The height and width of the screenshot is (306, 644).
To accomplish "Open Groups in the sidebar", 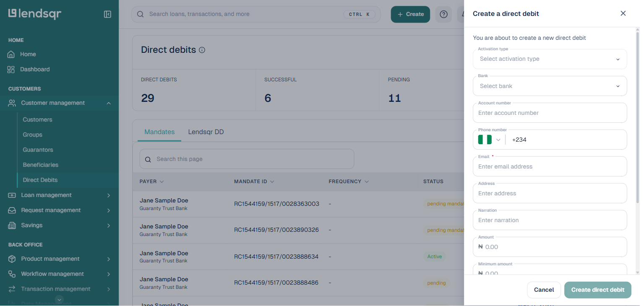I will coord(33,135).
